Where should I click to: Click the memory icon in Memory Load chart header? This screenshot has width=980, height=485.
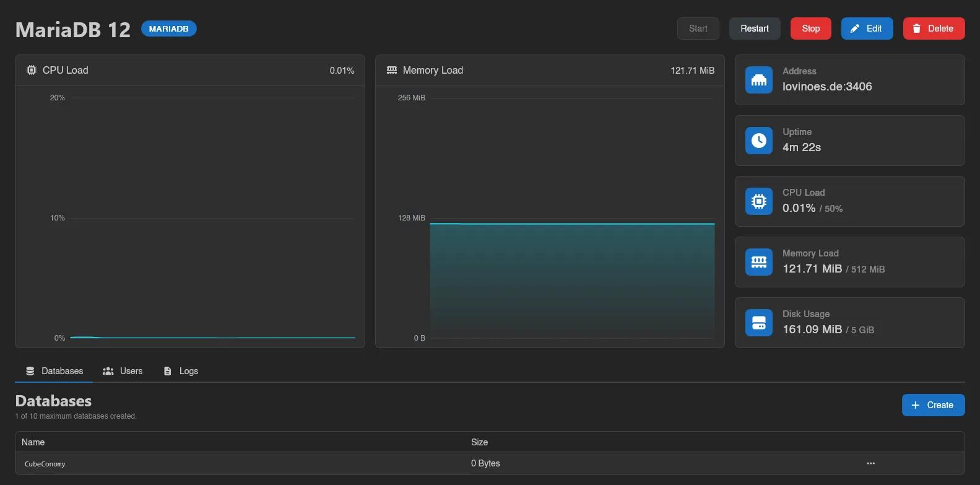point(392,71)
